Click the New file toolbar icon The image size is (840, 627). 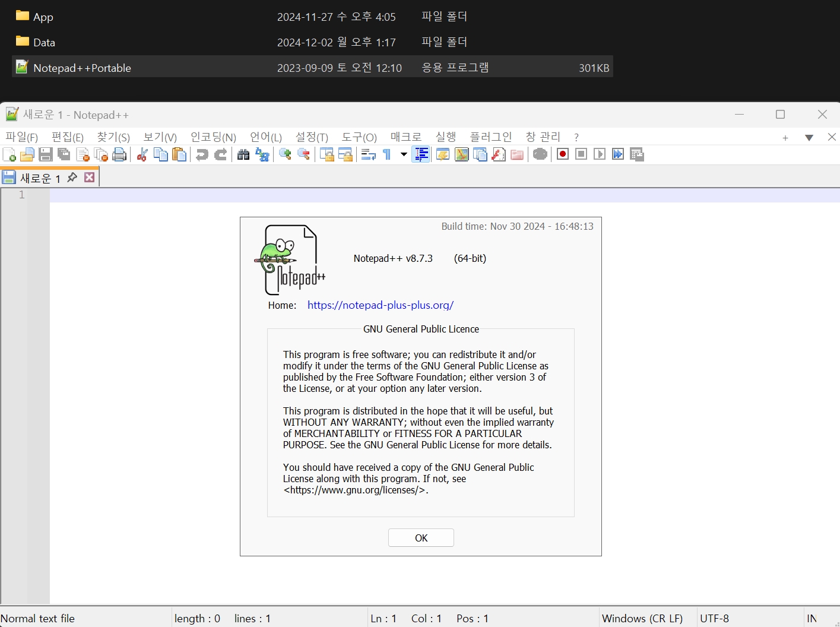9,155
